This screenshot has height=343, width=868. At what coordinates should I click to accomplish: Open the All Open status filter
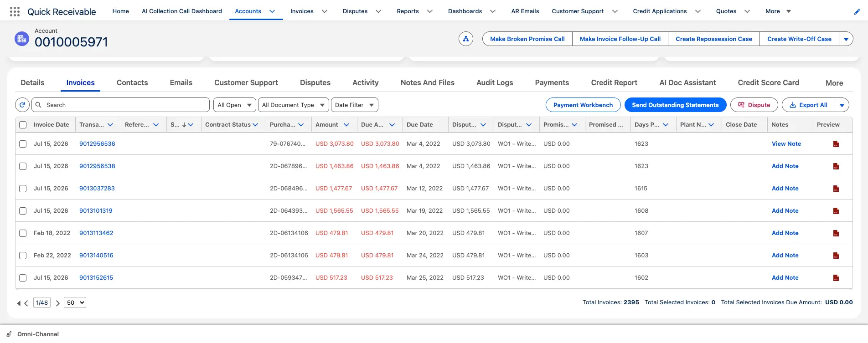click(235, 105)
